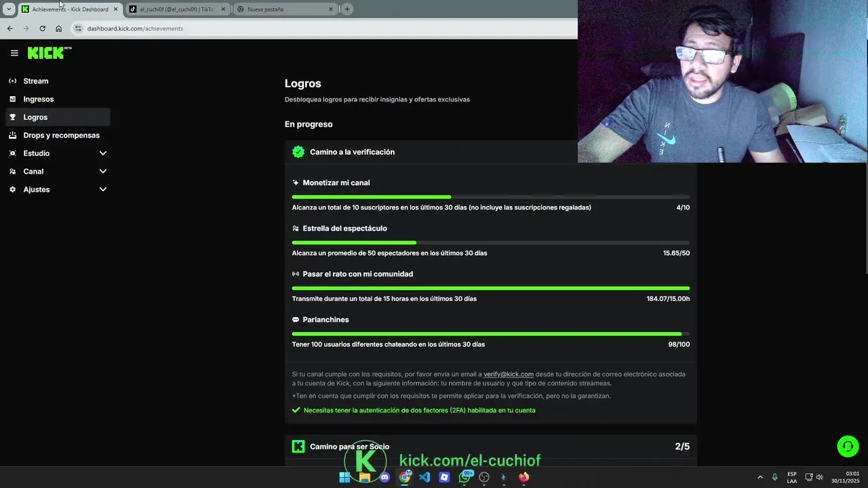Open the Ingresos section
This screenshot has width=868, height=488.
click(x=58, y=99)
